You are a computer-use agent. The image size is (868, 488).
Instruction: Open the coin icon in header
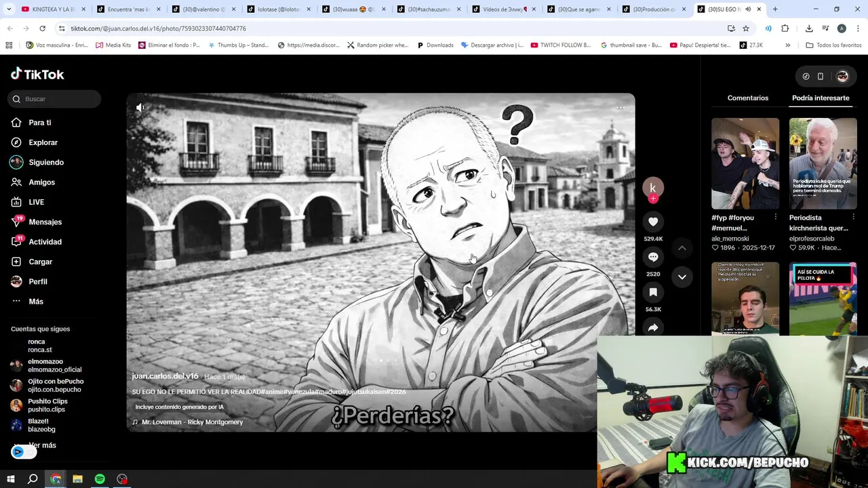[x=806, y=77]
